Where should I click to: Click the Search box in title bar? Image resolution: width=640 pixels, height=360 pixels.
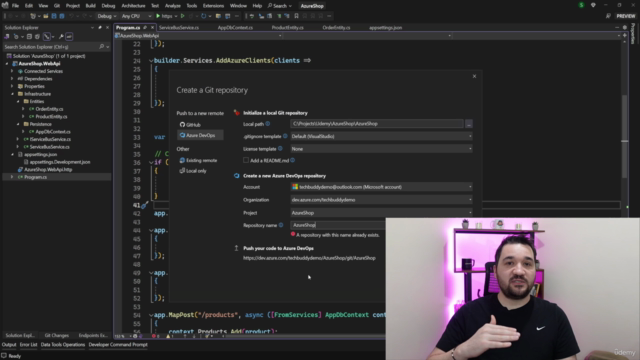click(x=280, y=6)
